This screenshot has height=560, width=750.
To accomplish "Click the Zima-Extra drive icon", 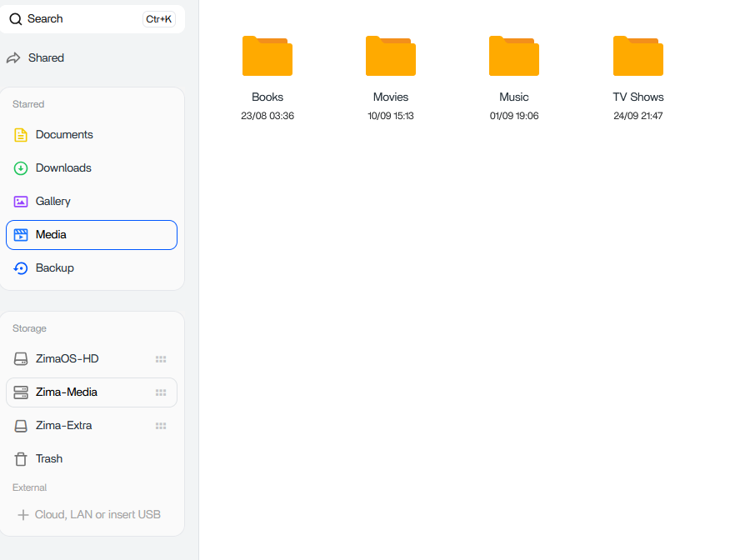I will 21,426.
